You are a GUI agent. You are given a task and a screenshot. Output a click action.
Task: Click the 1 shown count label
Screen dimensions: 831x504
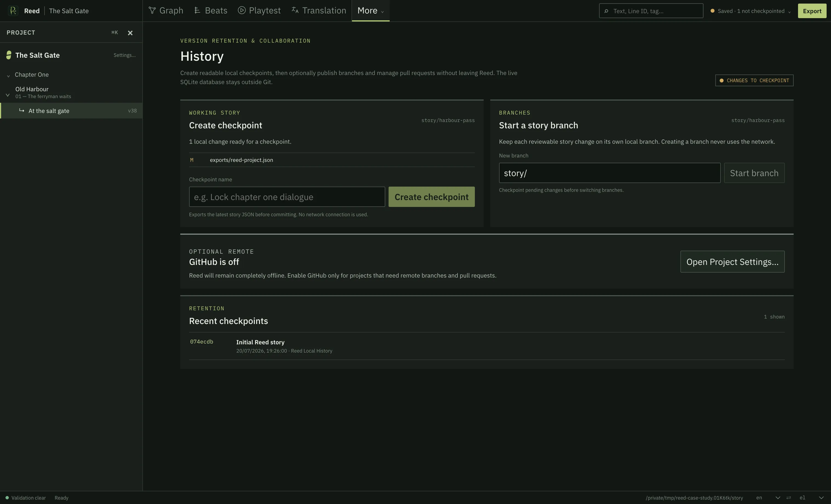(x=774, y=317)
